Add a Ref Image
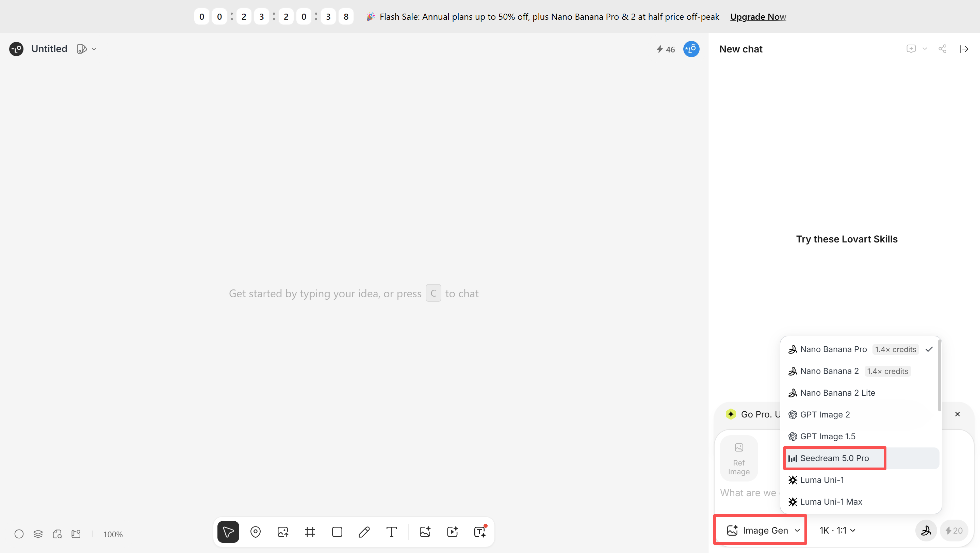Screen dimensions: 980x553 pos(739,458)
